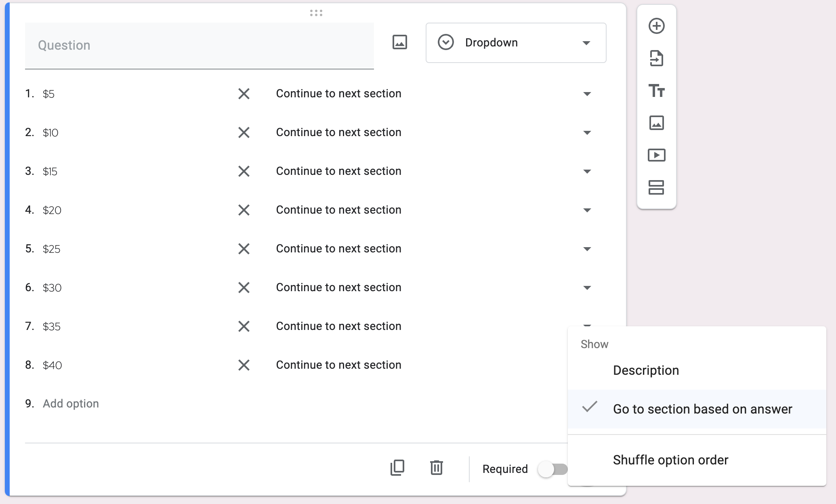Remove the $40 option
Image resolution: width=836 pixels, height=504 pixels.
click(x=244, y=365)
